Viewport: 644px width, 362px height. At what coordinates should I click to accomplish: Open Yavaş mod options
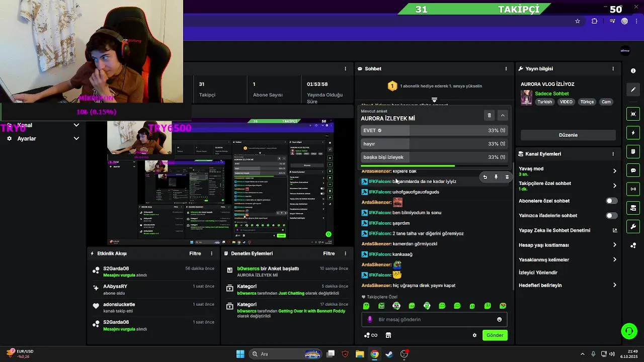pos(568,171)
